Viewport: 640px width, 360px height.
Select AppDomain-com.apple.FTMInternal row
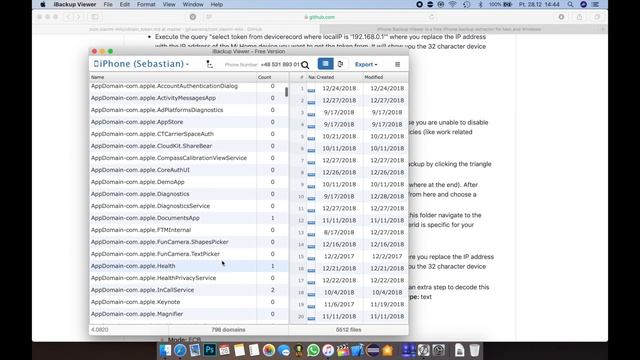pyautogui.click(x=189, y=230)
